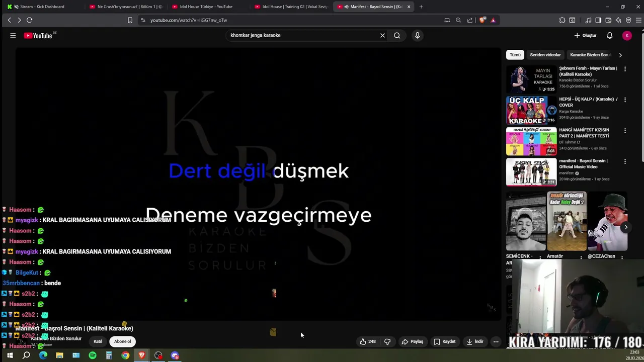Open the browser zoom indicator
Viewport: 644px width, 362px height.
pos(458,20)
